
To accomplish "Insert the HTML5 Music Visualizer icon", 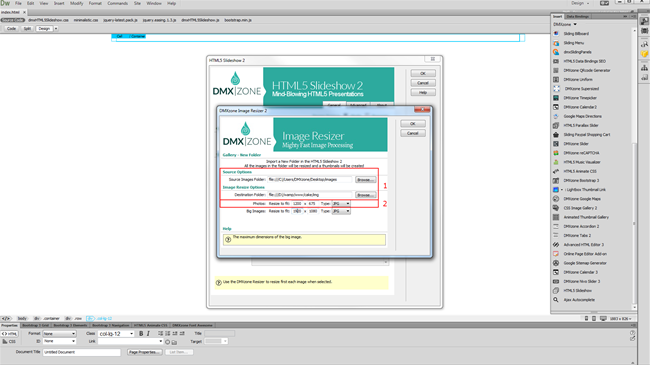I will point(556,162).
